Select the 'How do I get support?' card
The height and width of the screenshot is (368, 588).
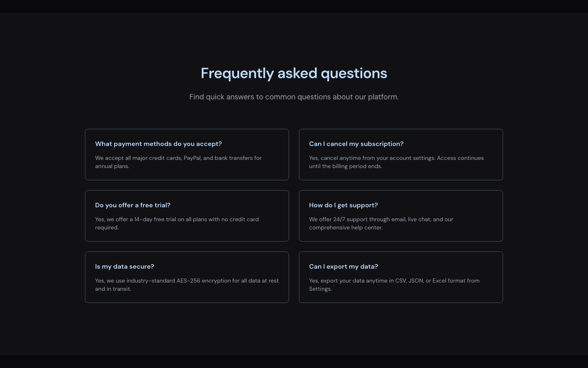click(x=401, y=216)
